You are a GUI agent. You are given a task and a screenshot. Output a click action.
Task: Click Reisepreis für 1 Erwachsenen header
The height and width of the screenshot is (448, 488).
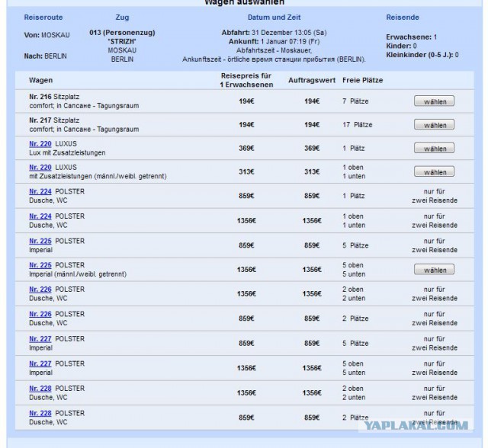click(x=246, y=80)
